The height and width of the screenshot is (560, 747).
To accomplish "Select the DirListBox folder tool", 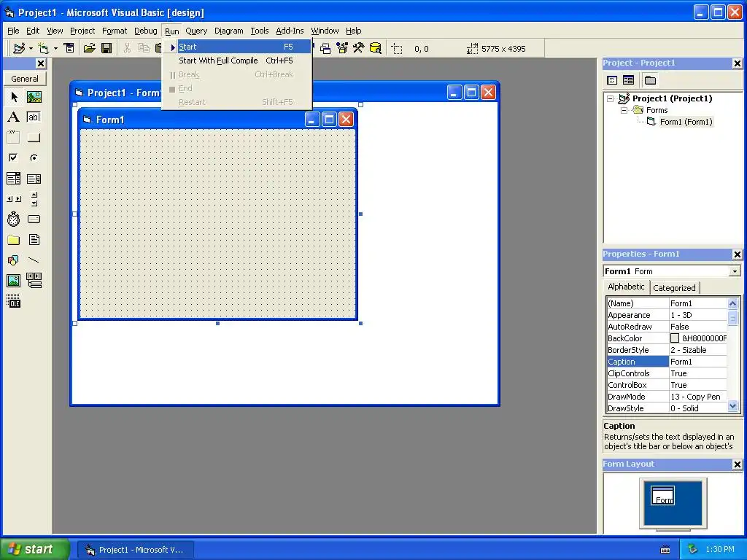I will tap(13, 239).
